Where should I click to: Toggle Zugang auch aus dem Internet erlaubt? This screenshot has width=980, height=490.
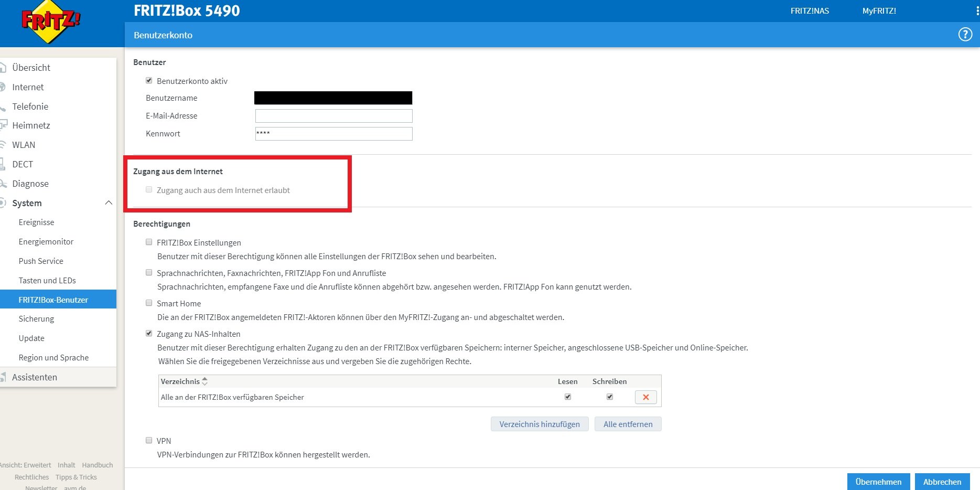pyautogui.click(x=149, y=190)
